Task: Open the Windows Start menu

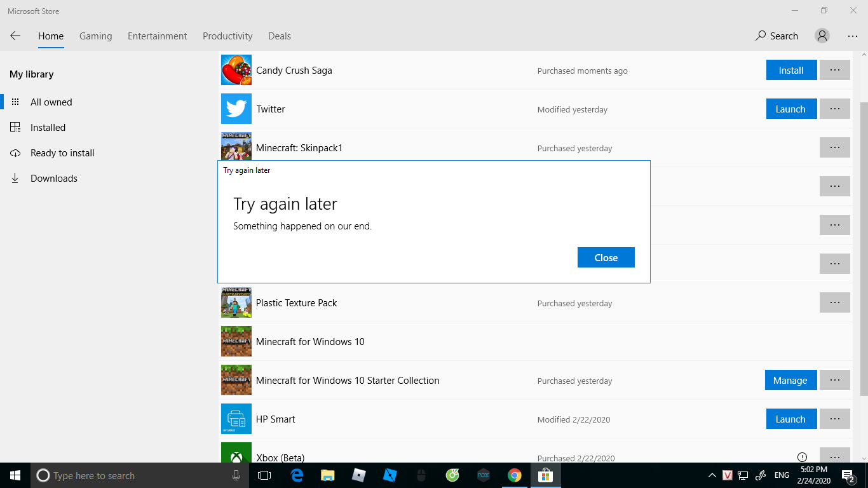Action: coord(15,475)
